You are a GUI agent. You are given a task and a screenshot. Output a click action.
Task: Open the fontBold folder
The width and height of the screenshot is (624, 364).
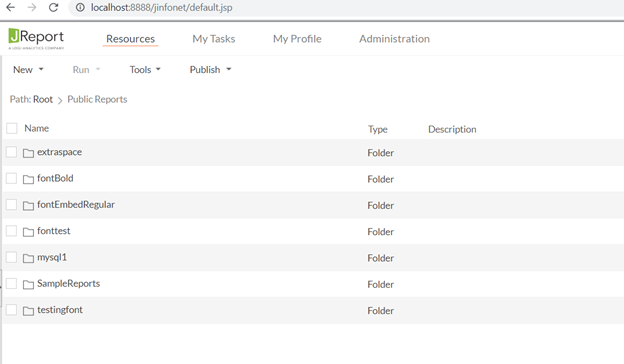click(55, 178)
